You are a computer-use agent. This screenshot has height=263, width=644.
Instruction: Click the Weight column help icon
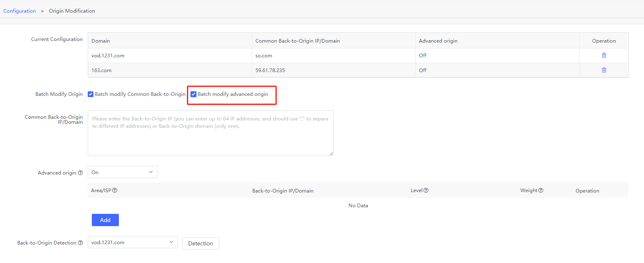541,190
